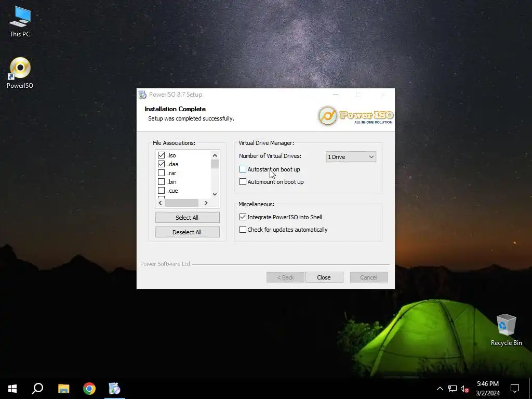532x399 pixels.
Task: Uncheck Integrate PowerISO into Shell
Action: pyautogui.click(x=243, y=217)
